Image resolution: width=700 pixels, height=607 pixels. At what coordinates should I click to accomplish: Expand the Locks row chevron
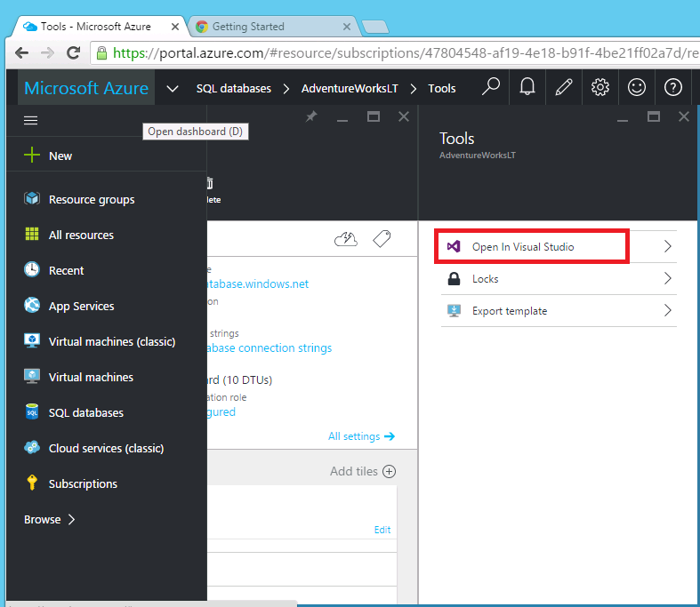(667, 278)
